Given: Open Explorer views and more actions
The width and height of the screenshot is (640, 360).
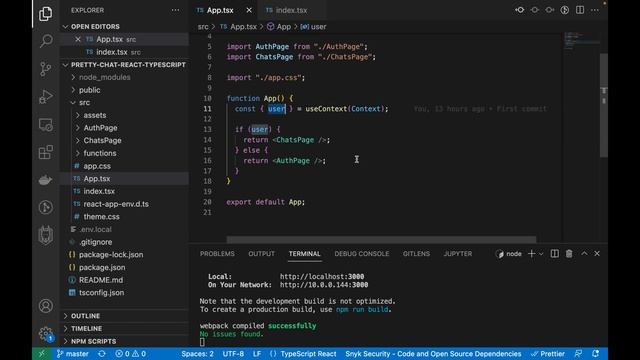Looking at the screenshot, I should [175, 10].
